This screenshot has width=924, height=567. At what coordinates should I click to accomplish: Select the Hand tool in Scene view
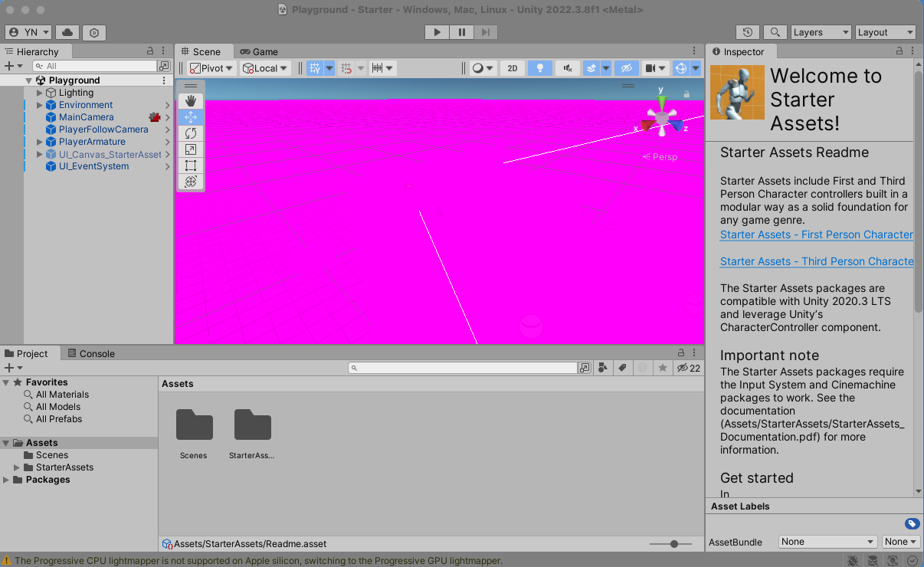click(191, 100)
